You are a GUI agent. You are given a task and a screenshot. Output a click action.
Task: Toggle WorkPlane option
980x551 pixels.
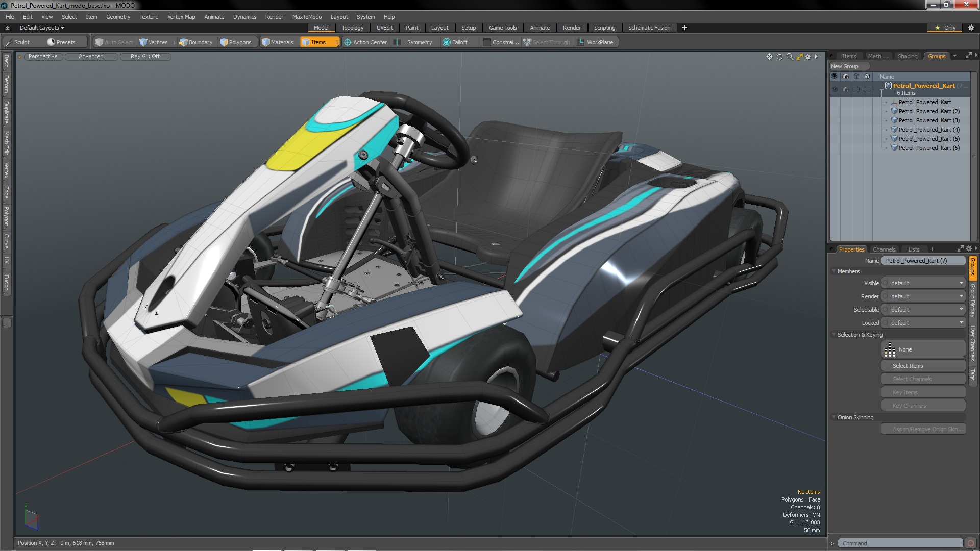click(x=596, y=42)
